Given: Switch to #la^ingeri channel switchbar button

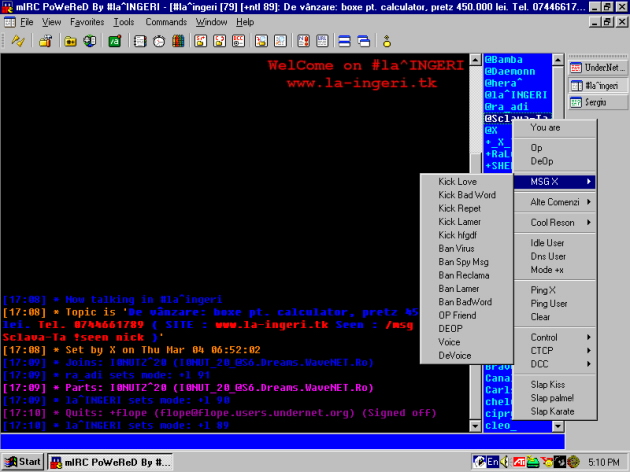Looking at the screenshot, I should (598, 86).
